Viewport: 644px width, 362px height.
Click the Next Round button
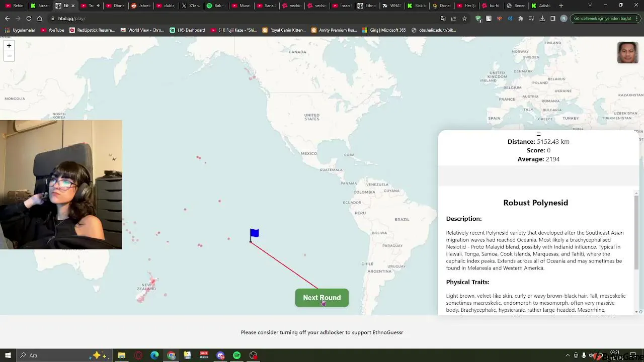point(322,298)
